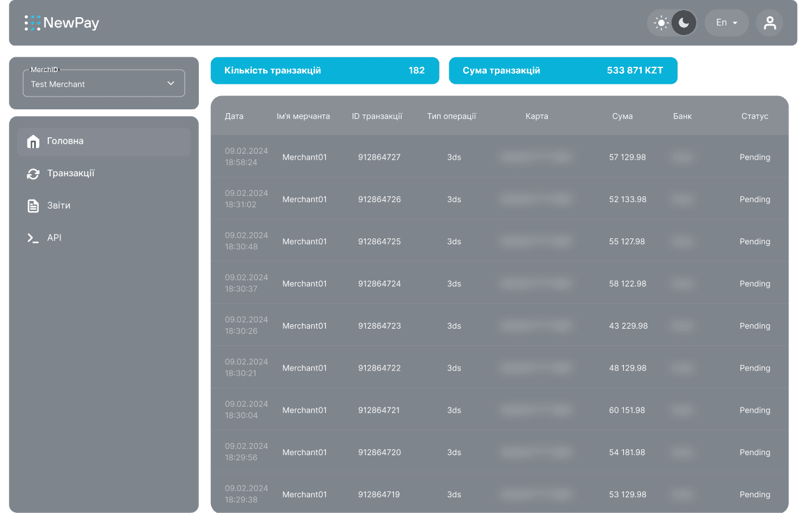Switch to dark mode moon icon
Image resolution: width=812 pixels, height=513 pixels.
click(x=684, y=23)
